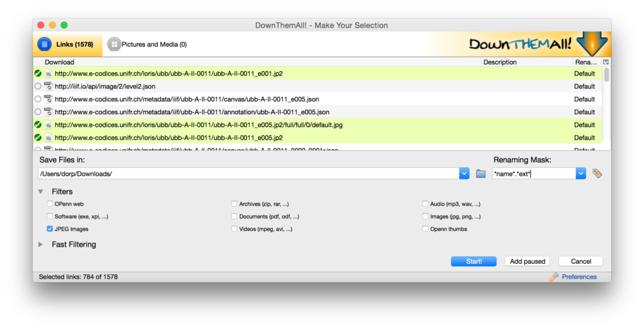Image resolution: width=644 pixels, height=329 pixels.
Task: Click file icon of canvas e005.json row
Action: (48, 99)
